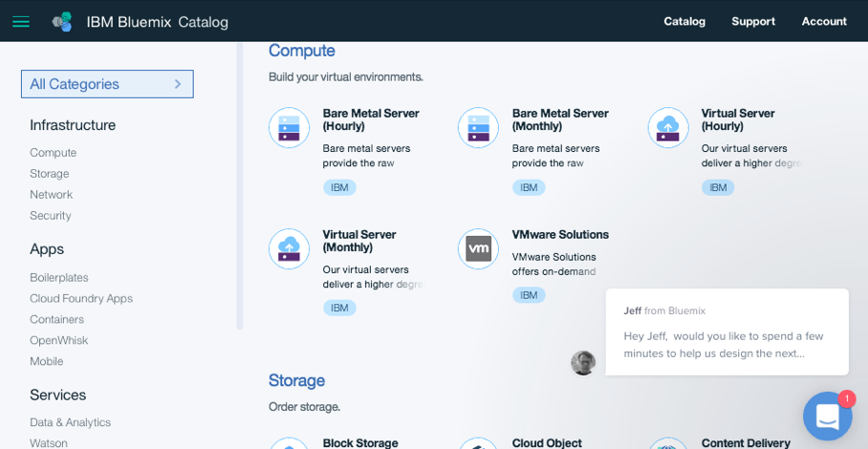This screenshot has width=868, height=449.
Task: Click Jeff's avatar in chat popup
Action: (583, 363)
